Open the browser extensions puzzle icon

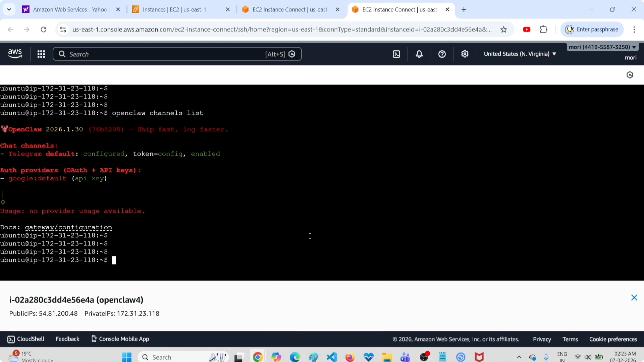(544, 30)
